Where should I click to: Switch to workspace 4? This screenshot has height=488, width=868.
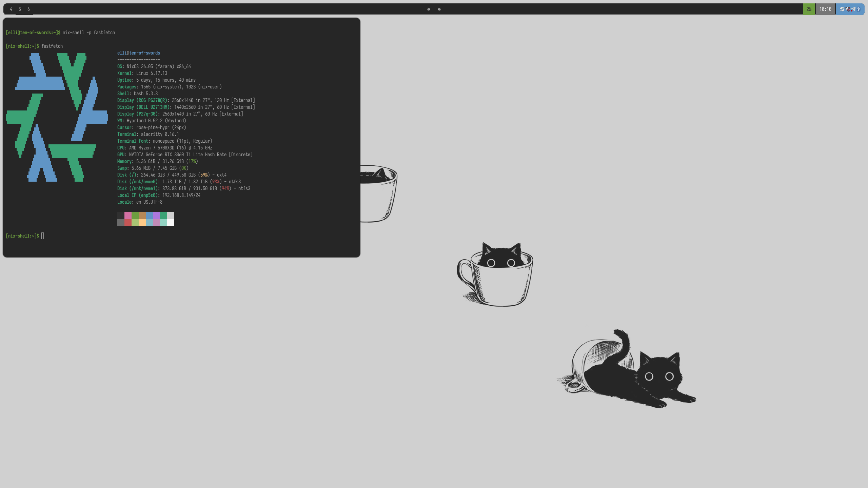tap(11, 9)
